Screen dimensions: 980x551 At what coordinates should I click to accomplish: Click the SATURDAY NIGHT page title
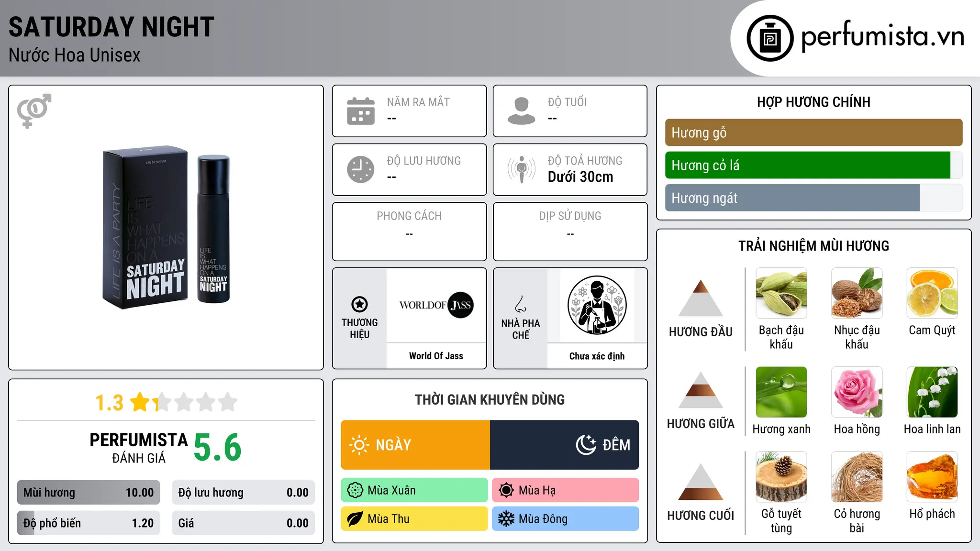pos(111,27)
